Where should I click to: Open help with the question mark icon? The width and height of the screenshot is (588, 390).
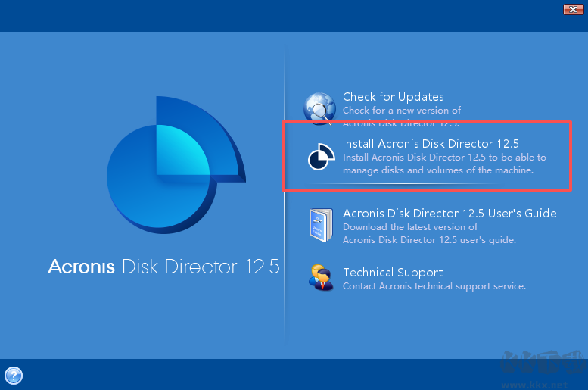tap(14, 376)
